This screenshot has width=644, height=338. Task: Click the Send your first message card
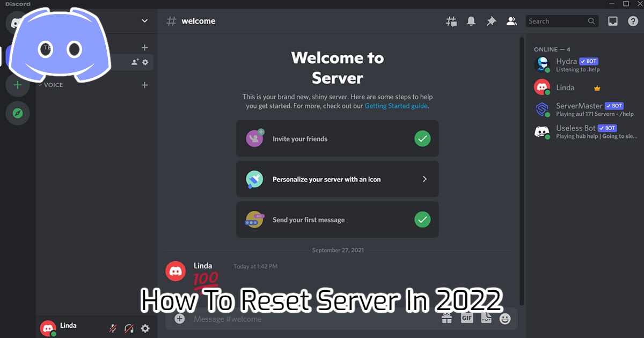[x=338, y=219]
